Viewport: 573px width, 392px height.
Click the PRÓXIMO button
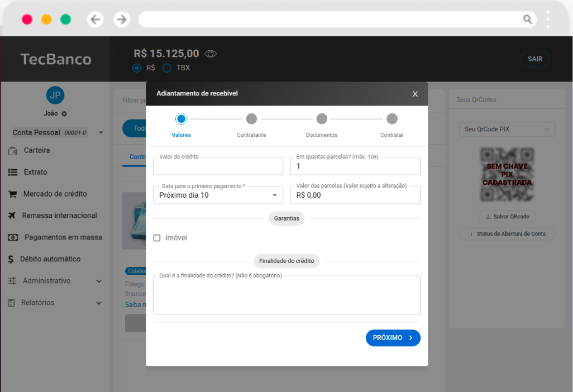(393, 338)
